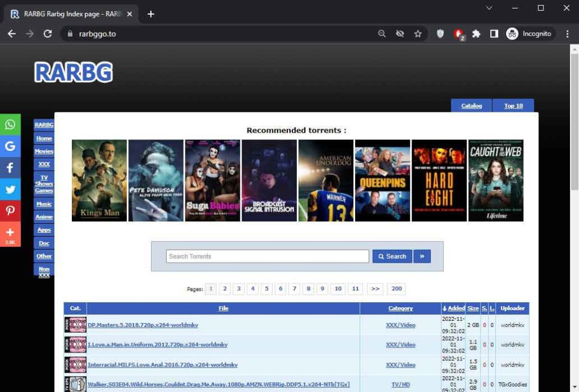Click the Search Torrents input field
This screenshot has height=392, width=579.
click(x=267, y=256)
